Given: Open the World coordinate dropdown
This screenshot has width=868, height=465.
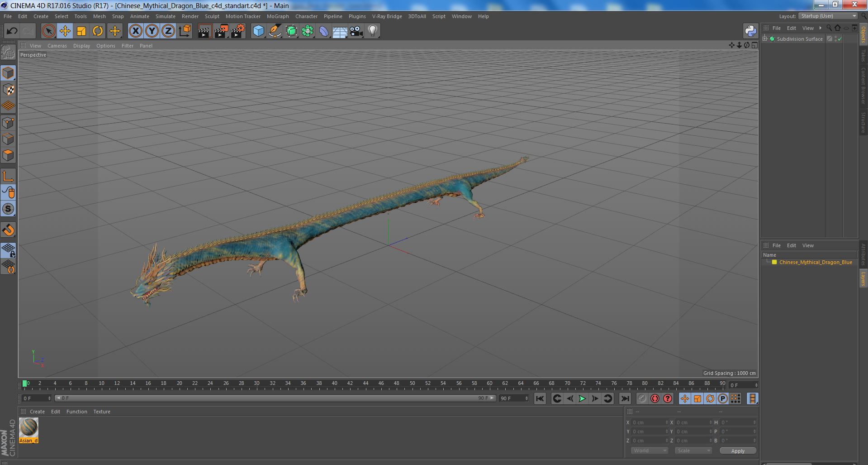Looking at the screenshot, I should [650, 451].
